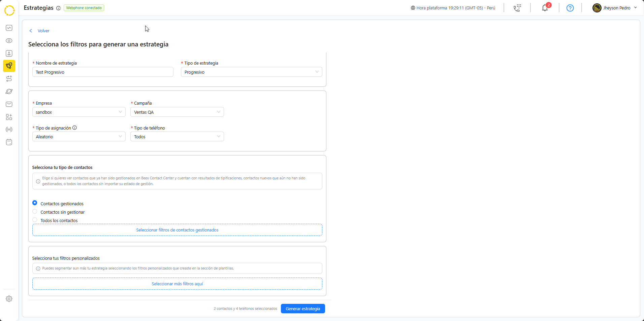Click the Nombre de estrategia input field
The height and width of the screenshot is (321, 644).
[x=103, y=72]
